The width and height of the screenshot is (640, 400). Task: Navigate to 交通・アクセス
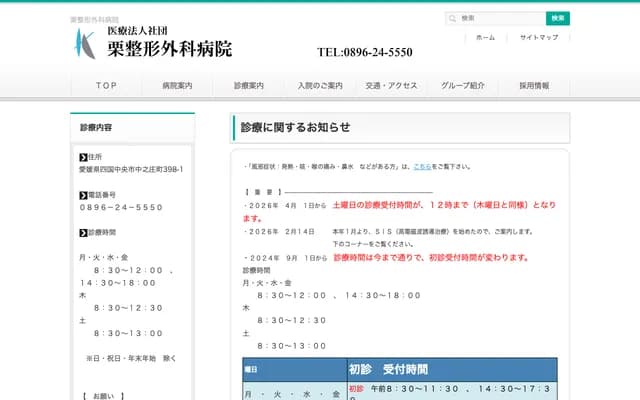(391, 86)
